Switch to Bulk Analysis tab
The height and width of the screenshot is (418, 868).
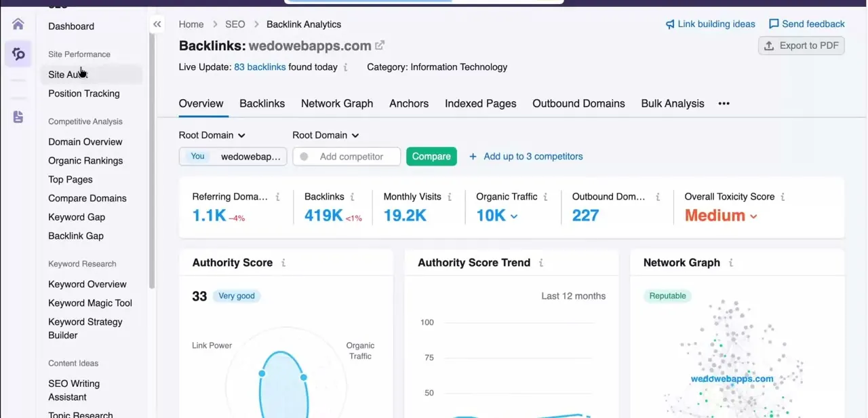point(673,104)
